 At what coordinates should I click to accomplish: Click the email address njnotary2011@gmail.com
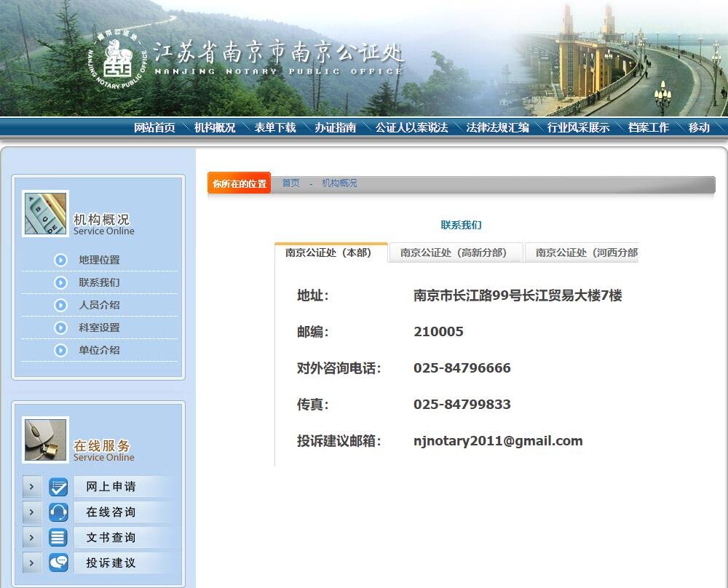pyautogui.click(x=499, y=440)
